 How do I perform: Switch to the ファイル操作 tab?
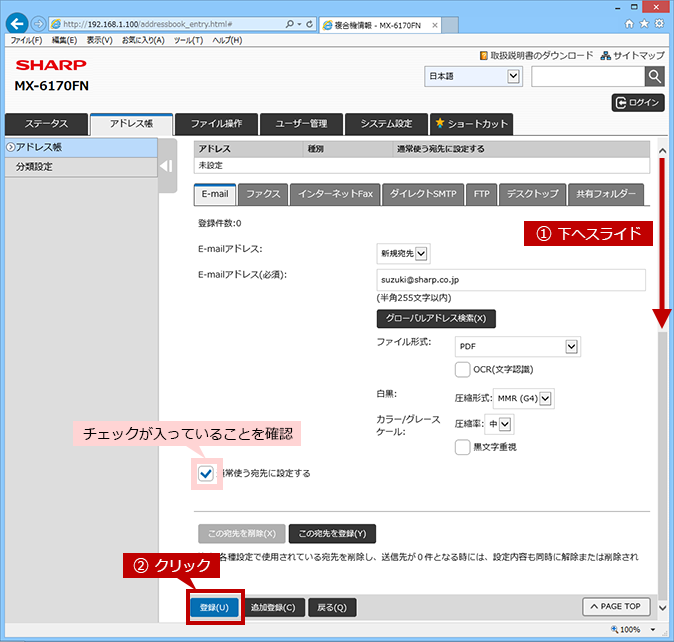[x=216, y=124]
